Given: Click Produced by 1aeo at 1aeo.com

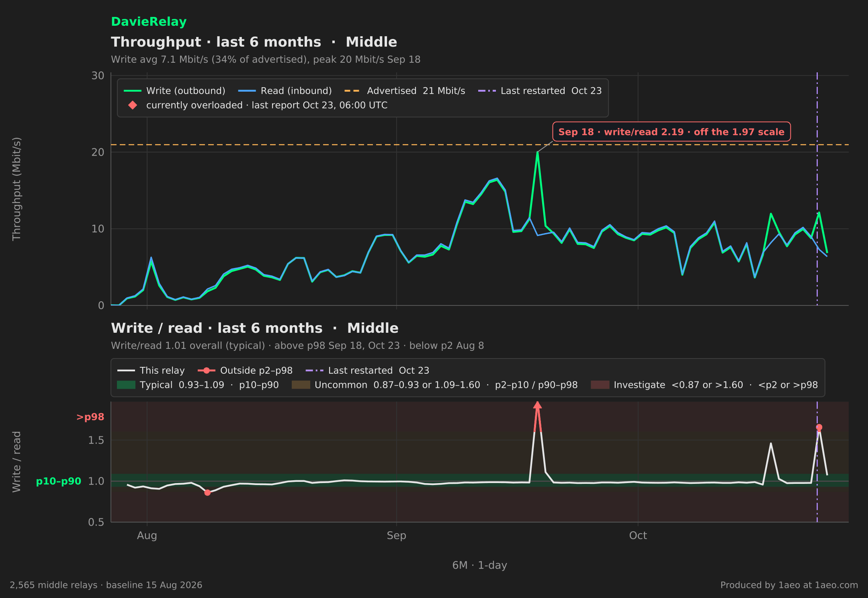Looking at the screenshot, I should [x=789, y=585].
